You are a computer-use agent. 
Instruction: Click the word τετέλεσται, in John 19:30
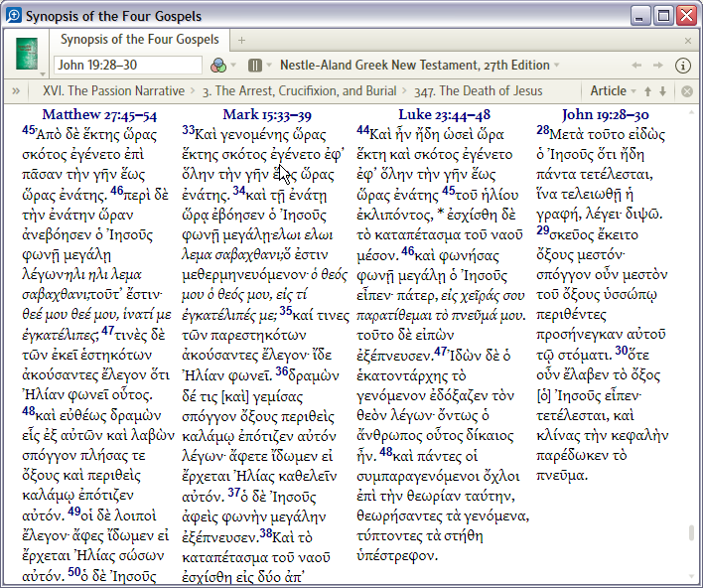574,416
